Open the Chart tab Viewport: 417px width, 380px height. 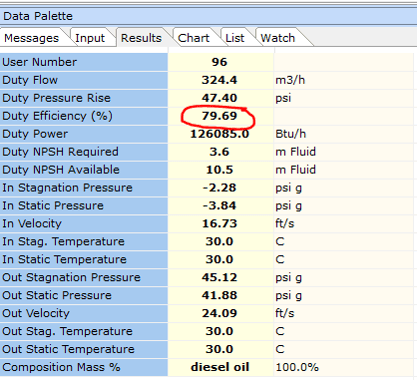[x=194, y=38]
